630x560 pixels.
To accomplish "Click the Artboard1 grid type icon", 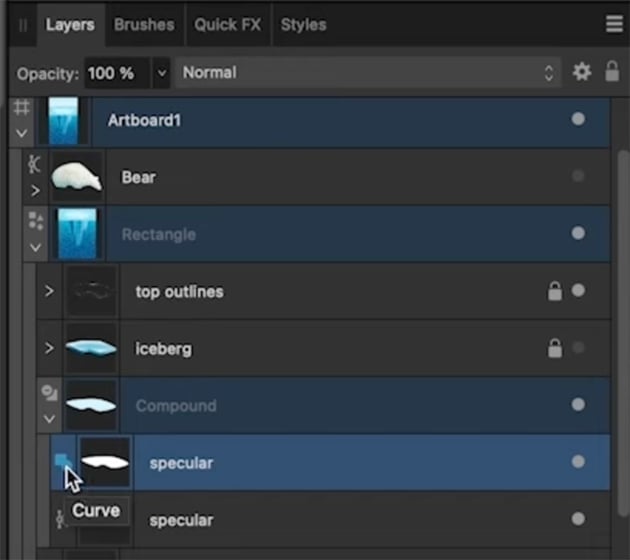I will [x=21, y=108].
